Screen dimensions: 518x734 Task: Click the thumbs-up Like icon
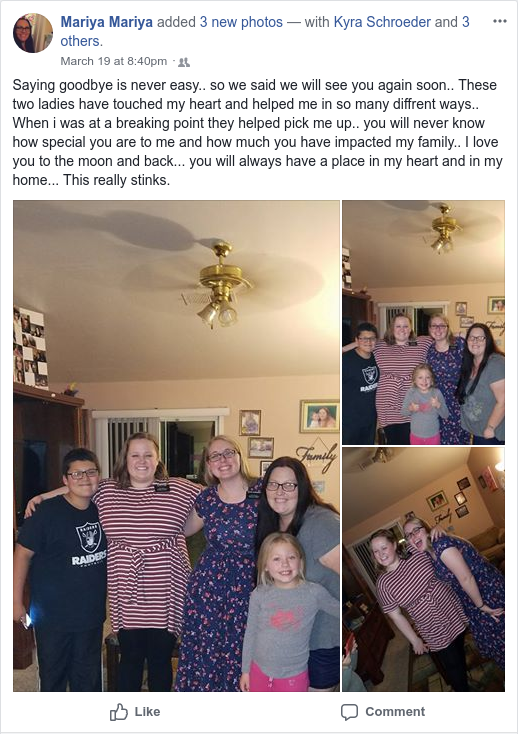(x=118, y=712)
